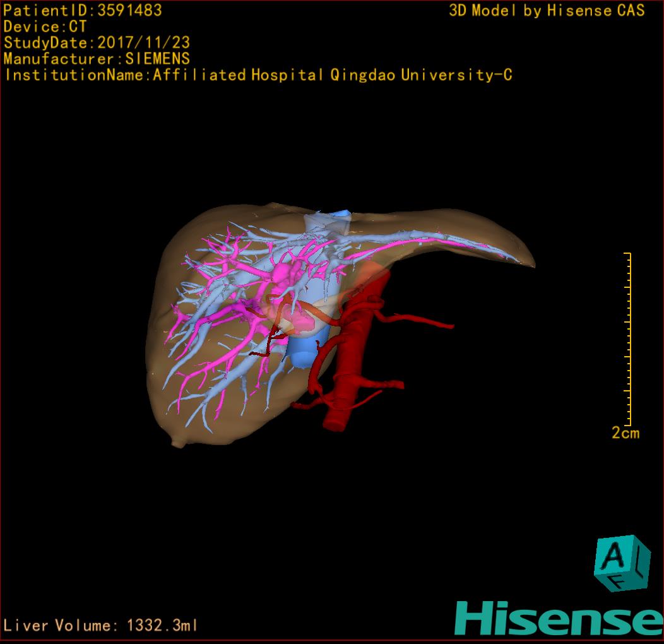Select the blue inferior vena cava segment
Screen dimensions: 664x644
pyautogui.click(x=301, y=352)
